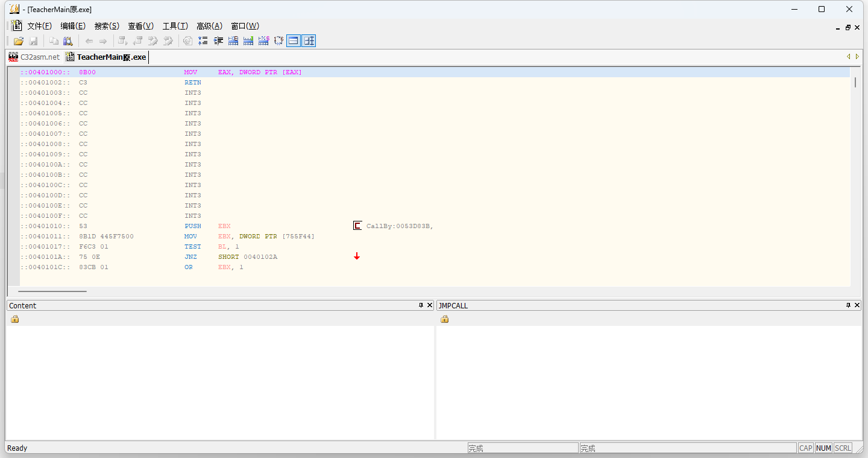This screenshot has height=458, width=868.
Task: Click the open file folder icon
Action: (x=19, y=41)
